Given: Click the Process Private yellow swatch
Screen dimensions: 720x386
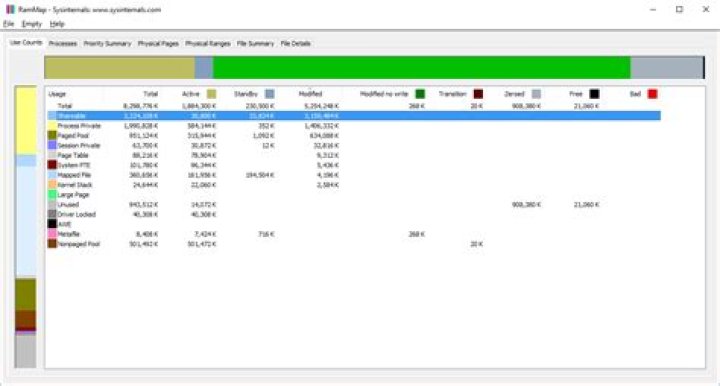Looking at the screenshot, I should pyautogui.click(x=52, y=125).
